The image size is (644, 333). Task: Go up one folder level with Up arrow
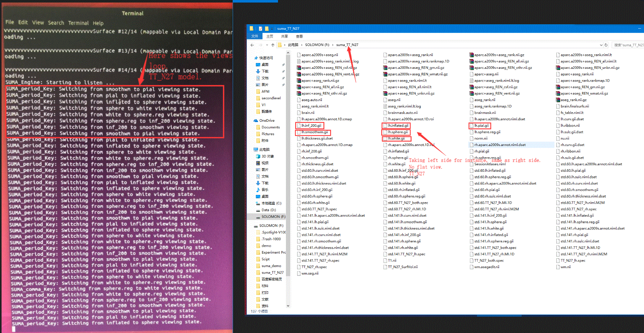tap(273, 45)
